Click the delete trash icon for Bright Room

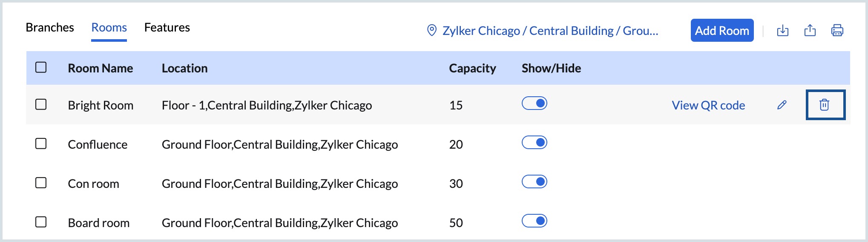coord(825,105)
